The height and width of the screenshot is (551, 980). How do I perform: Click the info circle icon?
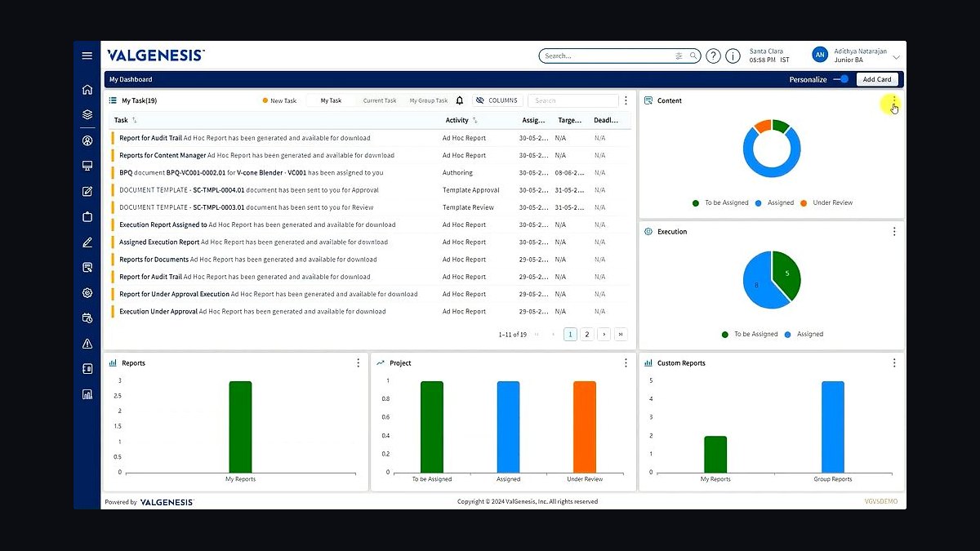coord(733,56)
